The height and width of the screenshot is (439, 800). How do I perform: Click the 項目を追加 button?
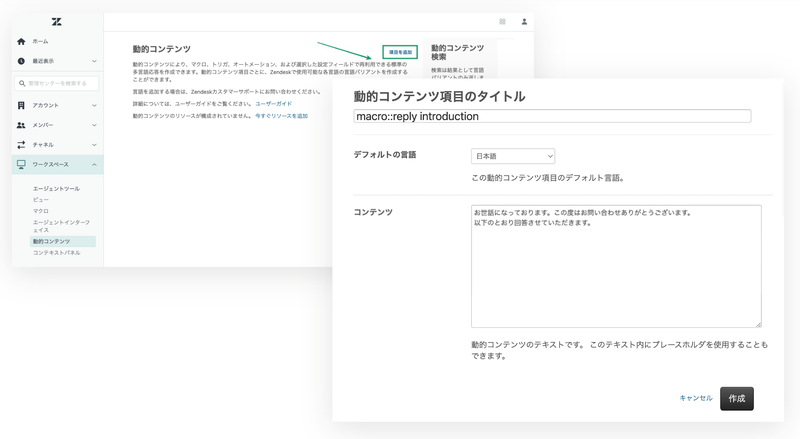[x=400, y=52]
